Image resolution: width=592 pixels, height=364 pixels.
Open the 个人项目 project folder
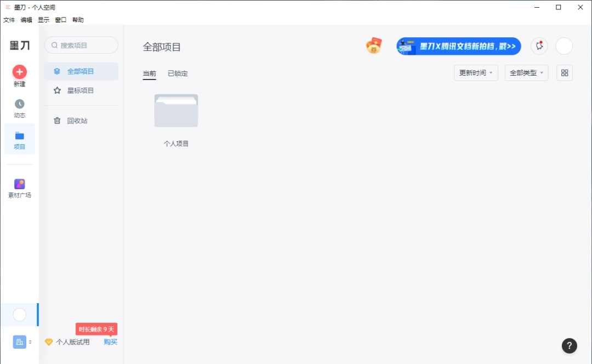click(x=176, y=111)
